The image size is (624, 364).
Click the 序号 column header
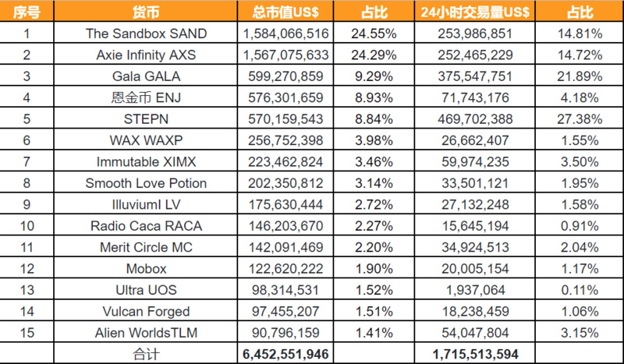(27, 13)
